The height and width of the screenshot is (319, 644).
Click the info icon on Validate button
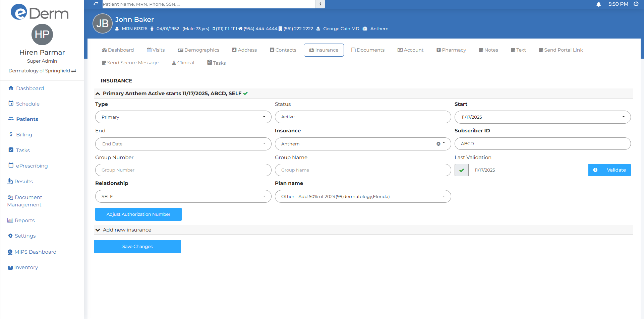pyautogui.click(x=595, y=170)
